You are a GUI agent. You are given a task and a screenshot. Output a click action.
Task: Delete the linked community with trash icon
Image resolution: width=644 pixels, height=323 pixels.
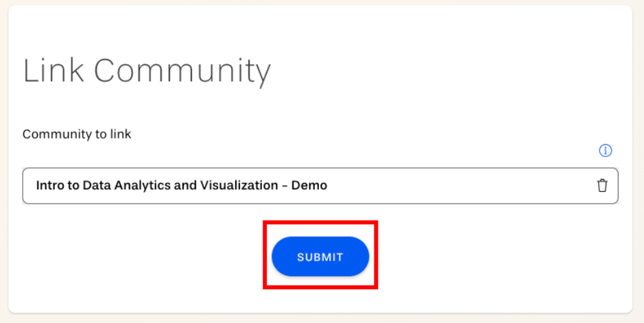coord(602,186)
